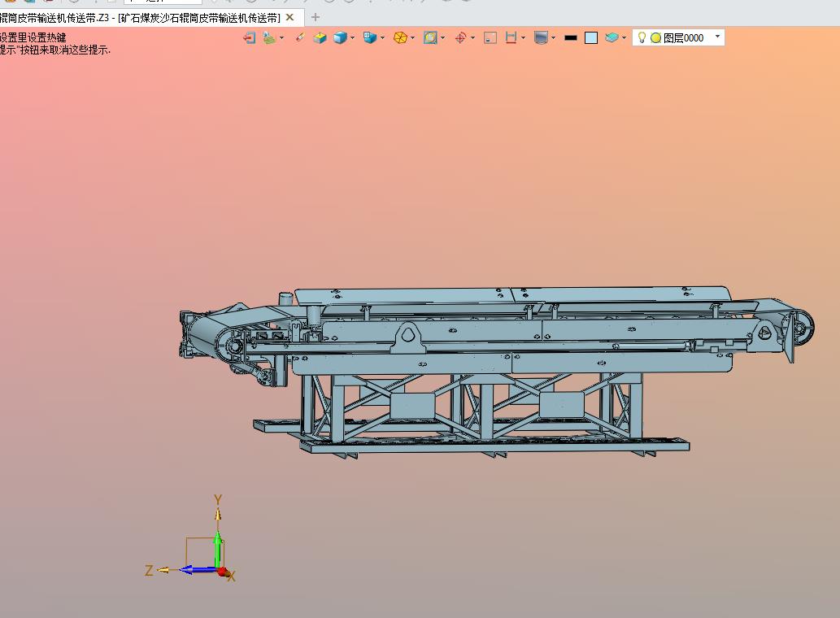This screenshot has height=618, width=840.
Task: Toggle the layer light bulb visibility
Action: (641, 37)
